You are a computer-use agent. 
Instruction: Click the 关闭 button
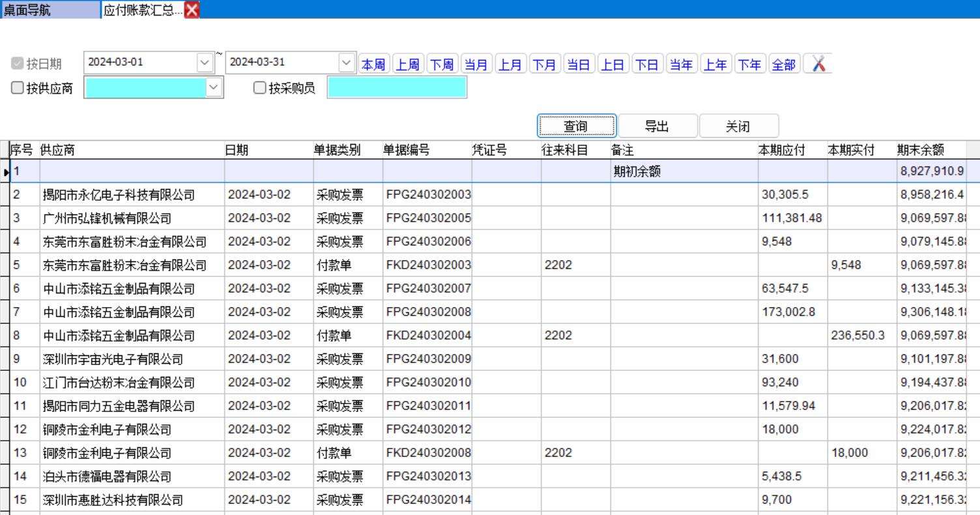click(738, 126)
